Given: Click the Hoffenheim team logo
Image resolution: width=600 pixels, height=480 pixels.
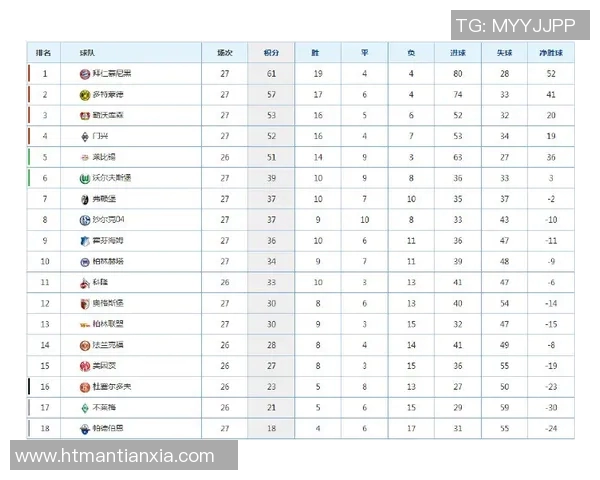Looking at the screenshot, I should point(85,241).
